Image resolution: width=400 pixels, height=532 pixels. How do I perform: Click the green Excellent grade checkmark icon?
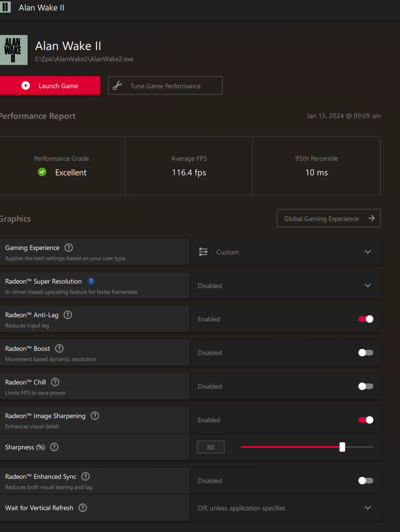[x=42, y=172]
